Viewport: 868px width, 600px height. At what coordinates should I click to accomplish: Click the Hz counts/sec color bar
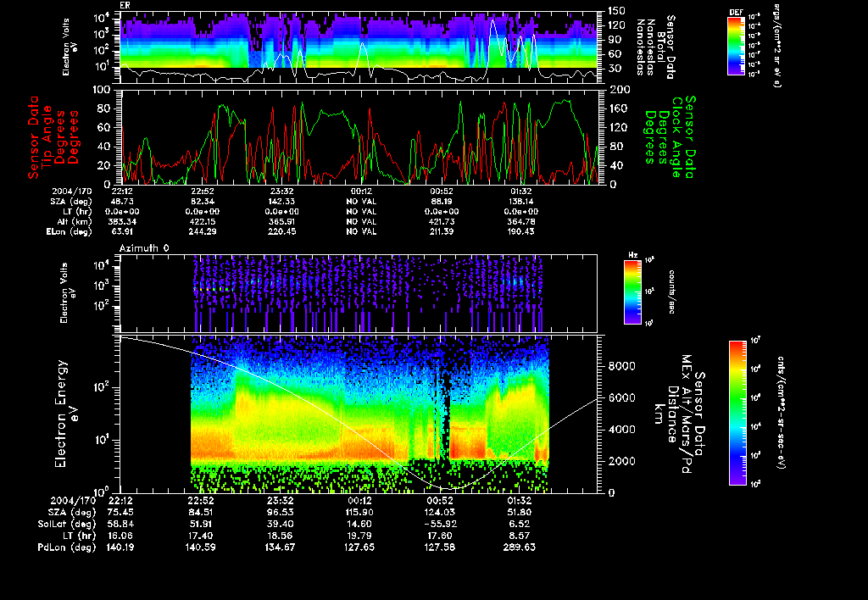632,292
